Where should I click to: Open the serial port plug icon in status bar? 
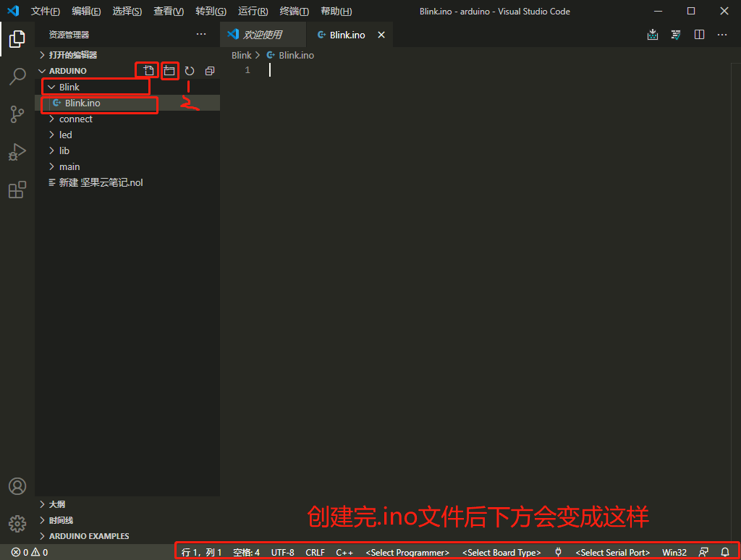click(x=558, y=552)
